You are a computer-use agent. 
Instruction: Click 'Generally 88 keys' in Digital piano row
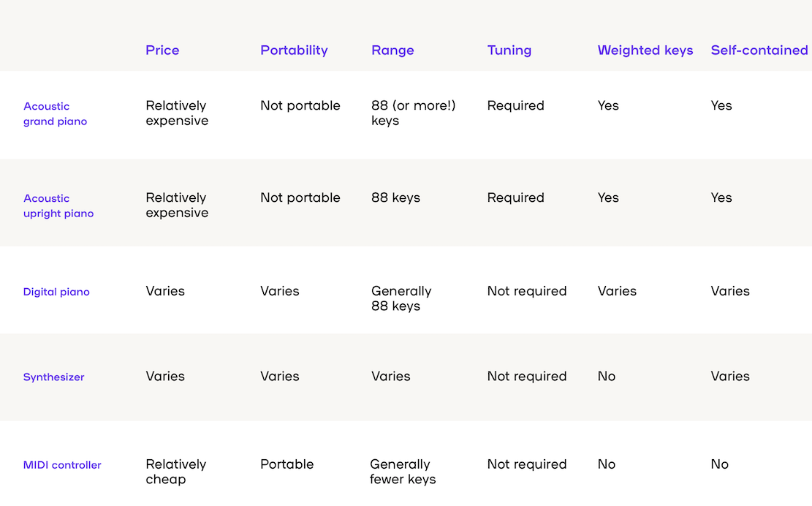401,298
